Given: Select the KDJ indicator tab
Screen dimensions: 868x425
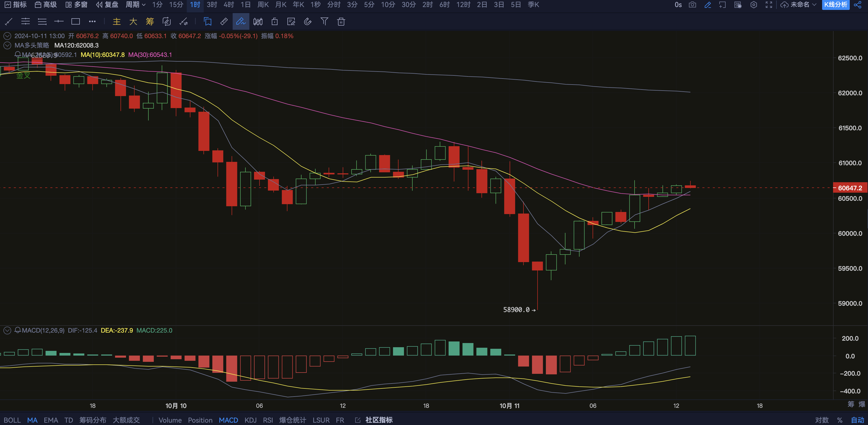Looking at the screenshot, I should [x=250, y=420].
